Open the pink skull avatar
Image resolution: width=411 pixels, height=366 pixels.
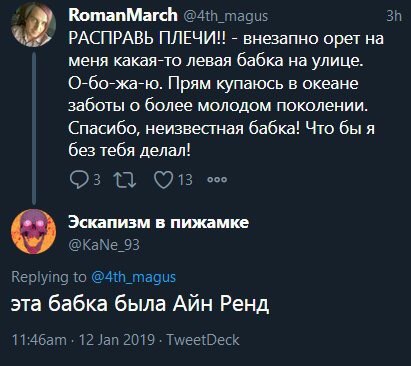33,231
